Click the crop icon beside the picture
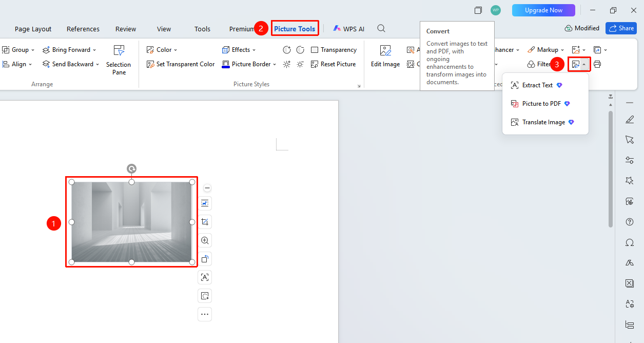This screenshot has width=644, height=343. click(205, 222)
